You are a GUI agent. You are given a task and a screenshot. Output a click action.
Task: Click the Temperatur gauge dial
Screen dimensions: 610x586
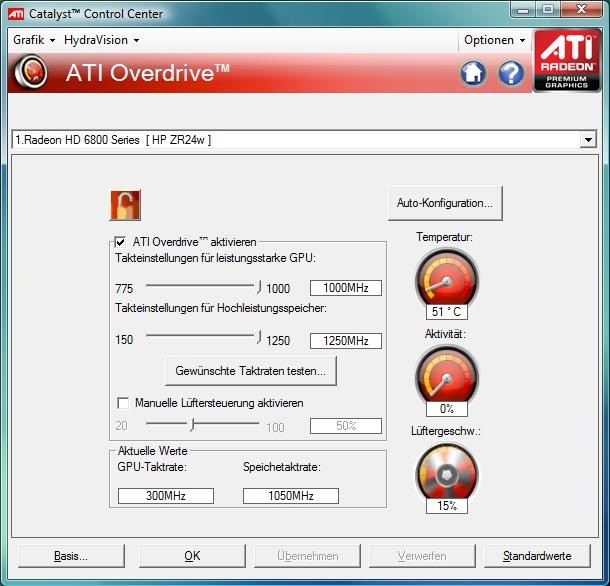447,279
